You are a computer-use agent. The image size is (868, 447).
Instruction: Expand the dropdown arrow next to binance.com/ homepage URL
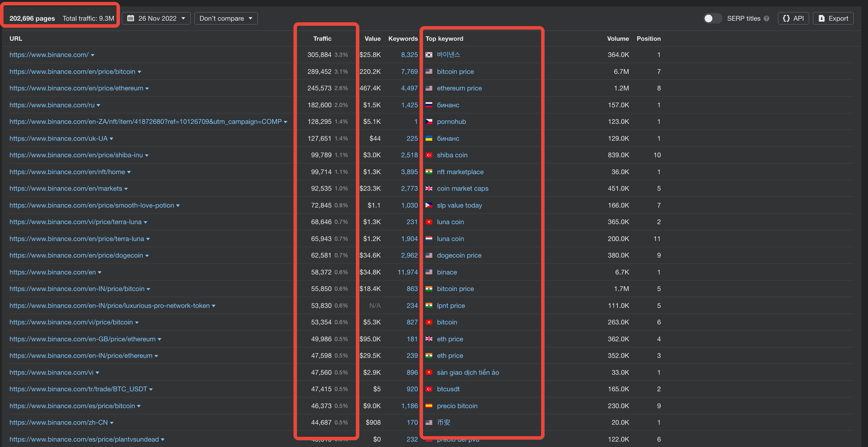coord(93,55)
